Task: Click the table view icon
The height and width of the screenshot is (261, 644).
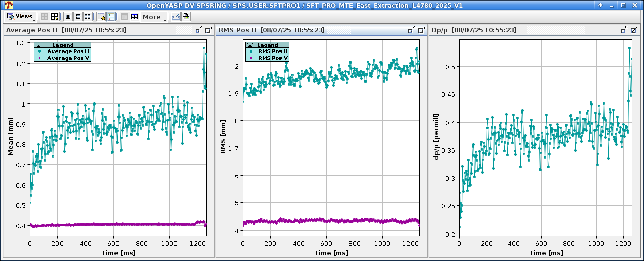Action: pyautogui.click(x=134, y=17)
